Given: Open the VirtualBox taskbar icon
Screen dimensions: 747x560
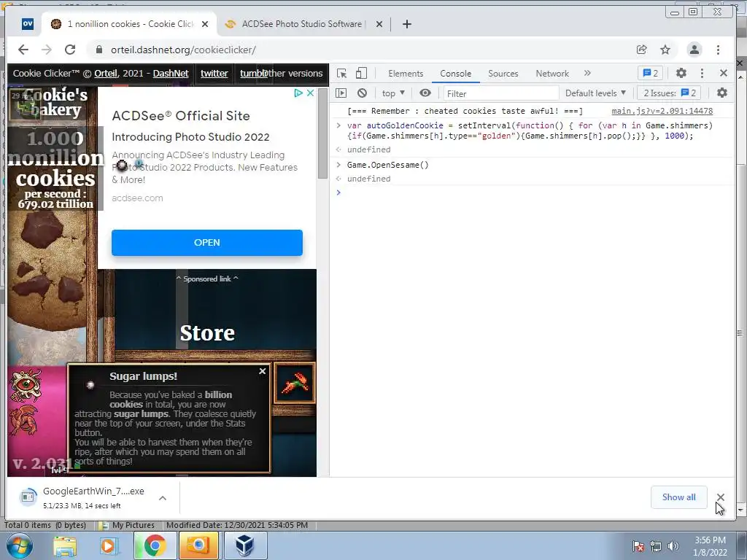Looking at the screenshot, I should tap(245, 545).
